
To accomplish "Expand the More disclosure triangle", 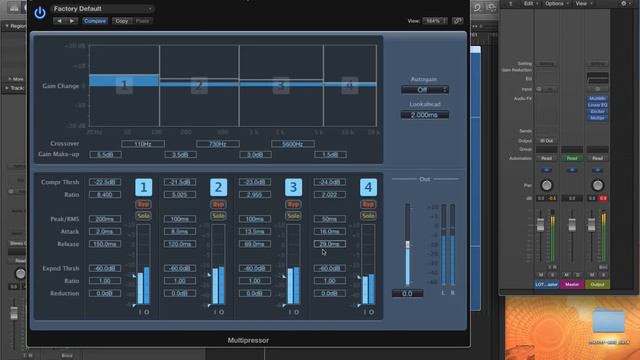I will pos(10,79).
